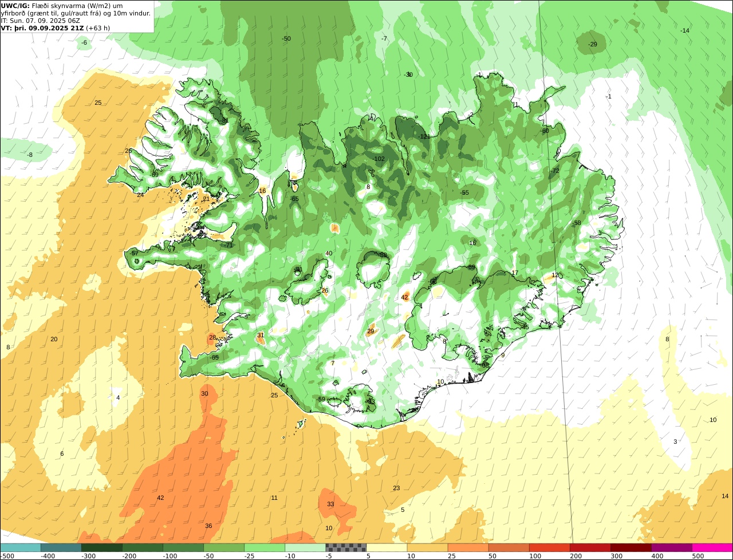733x560 pixels.
Task: Click the colorbar tick label '500'
Action: point(697,556)
